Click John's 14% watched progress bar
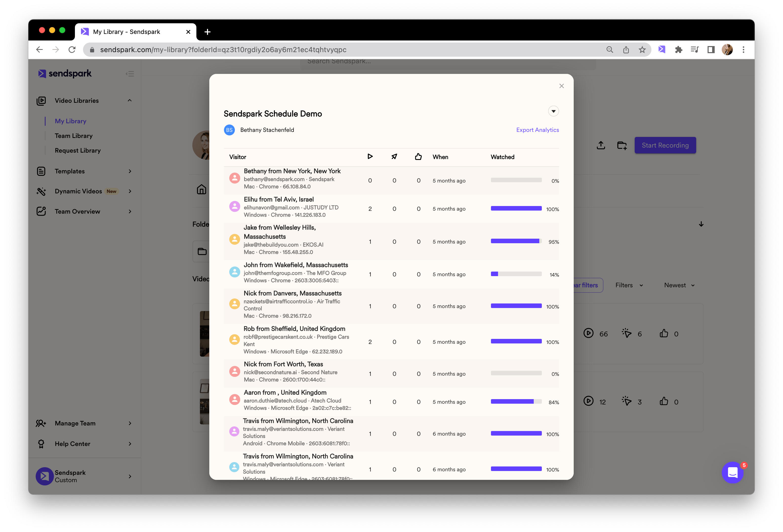Screen dimensions: 783x532 (516, 274)
